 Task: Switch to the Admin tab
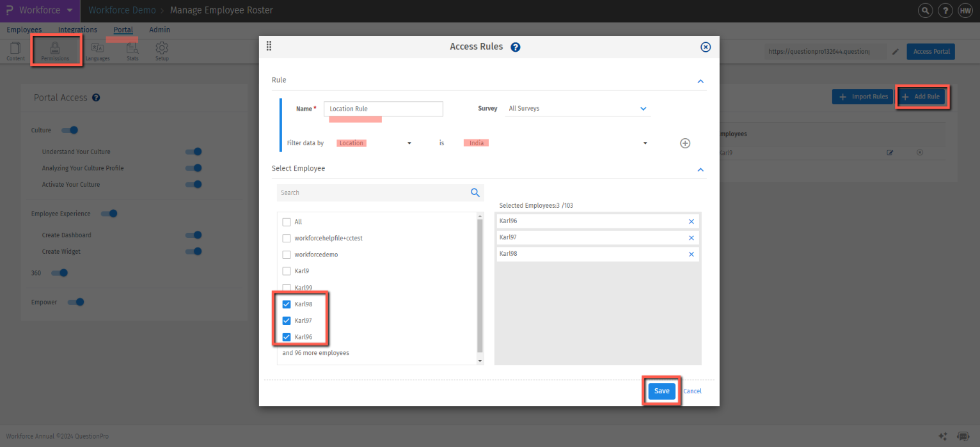point(160,29)
